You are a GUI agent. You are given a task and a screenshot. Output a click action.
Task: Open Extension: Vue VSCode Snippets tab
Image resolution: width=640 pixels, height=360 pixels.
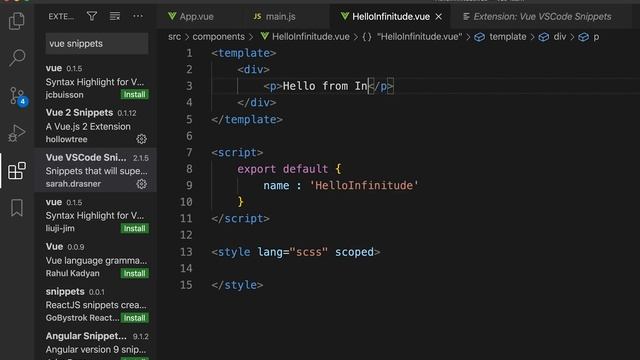(537, 16)
